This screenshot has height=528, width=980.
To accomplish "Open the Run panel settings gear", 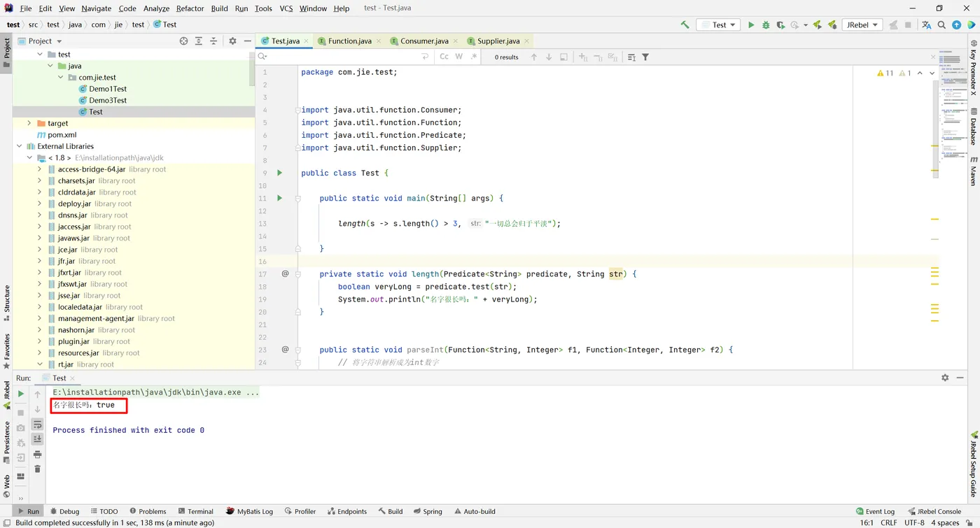I will pyautogui.click(x=945, y=378).
